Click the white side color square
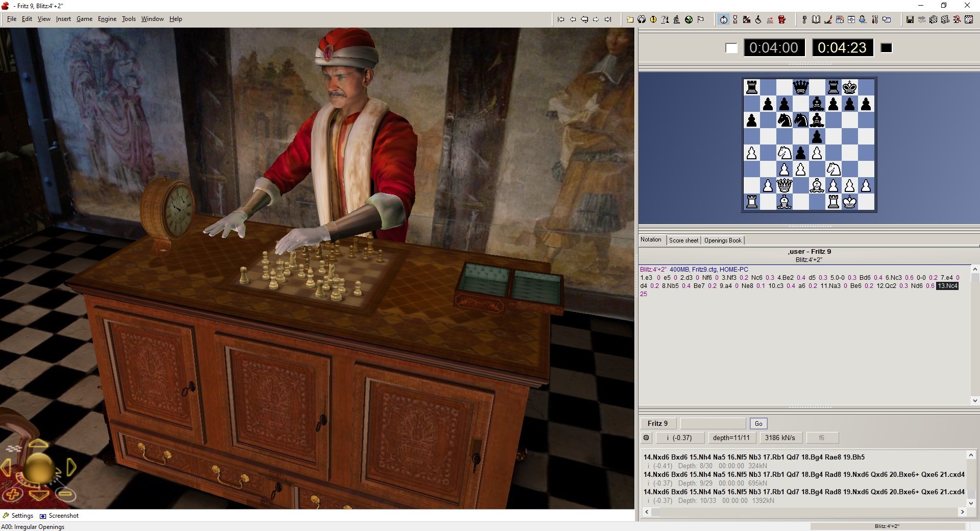980x531 pixels. pyautogui.click(x=731, y=48)
